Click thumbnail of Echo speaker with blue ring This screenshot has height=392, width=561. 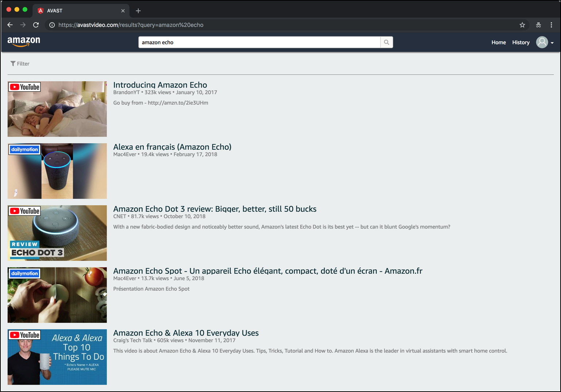point(57,171)
